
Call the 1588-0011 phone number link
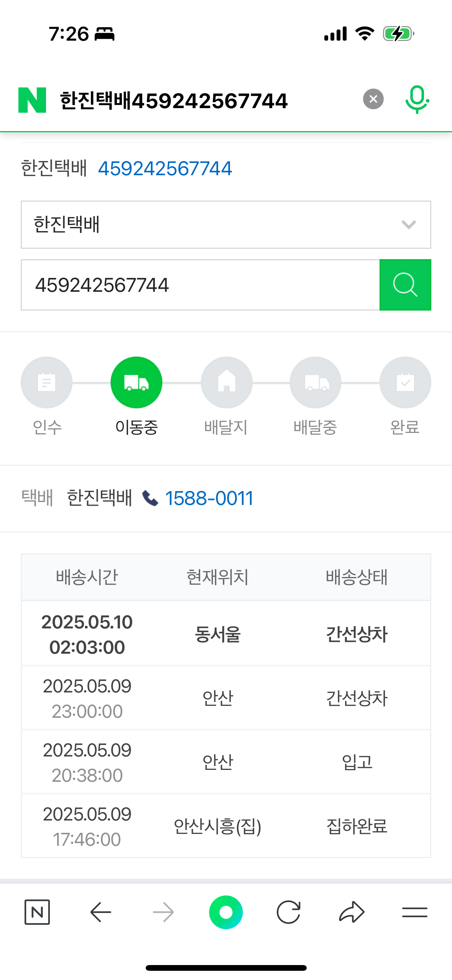(209, 498)
